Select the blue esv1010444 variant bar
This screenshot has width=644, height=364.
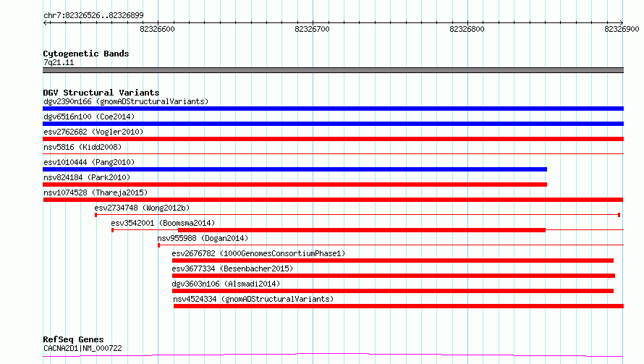(x=295, y=169)
